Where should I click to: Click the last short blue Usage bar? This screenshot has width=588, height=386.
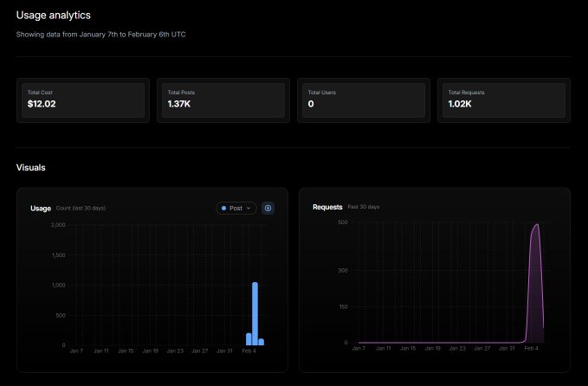[262, 342]
